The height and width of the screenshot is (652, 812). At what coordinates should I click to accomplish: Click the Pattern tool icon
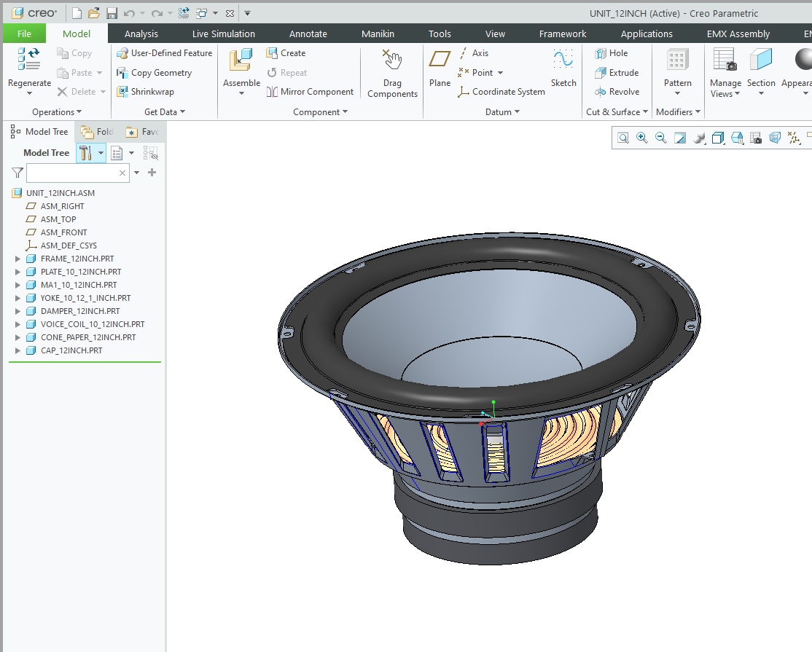677,60
